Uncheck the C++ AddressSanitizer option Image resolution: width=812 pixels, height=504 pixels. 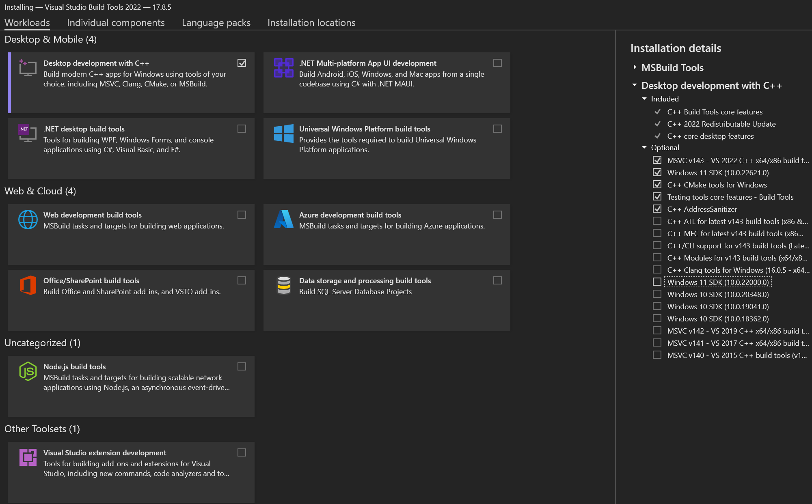coord(657,209)
